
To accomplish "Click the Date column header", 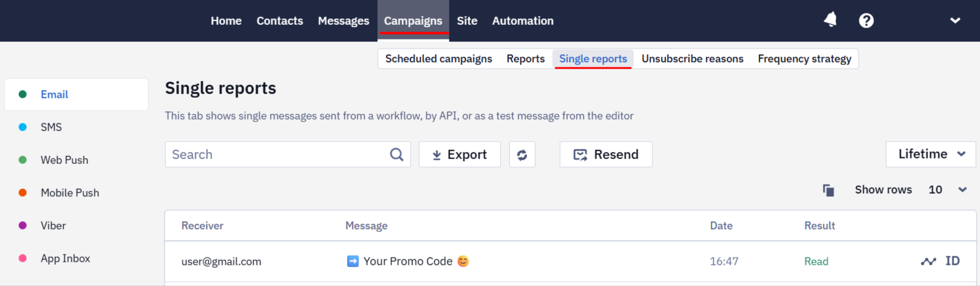I will pos(721,226).
